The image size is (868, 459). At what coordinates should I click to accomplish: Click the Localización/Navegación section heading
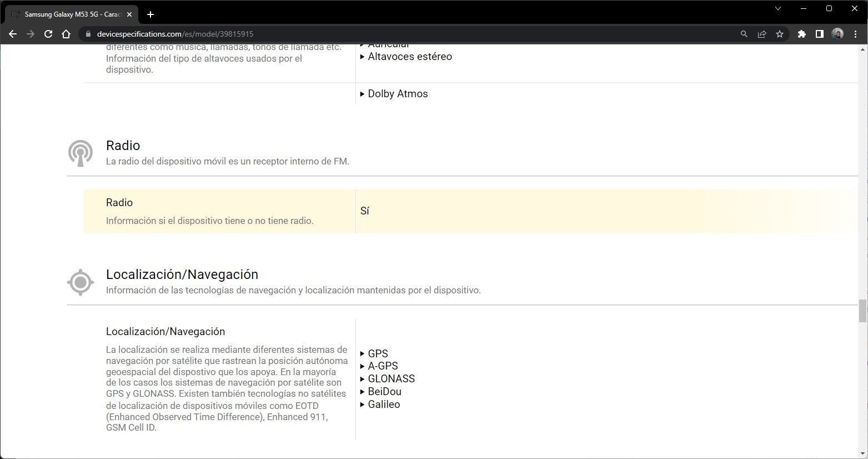pos(182,275)
